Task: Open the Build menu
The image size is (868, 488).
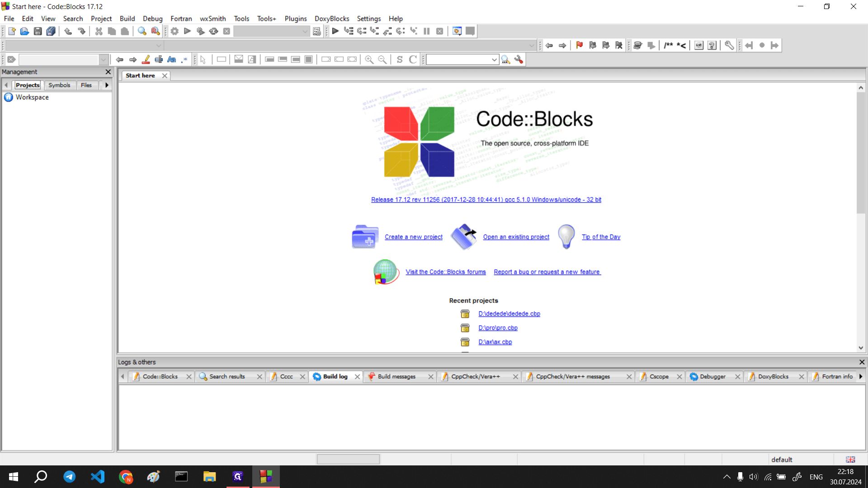Action: [x=127, y=19]
